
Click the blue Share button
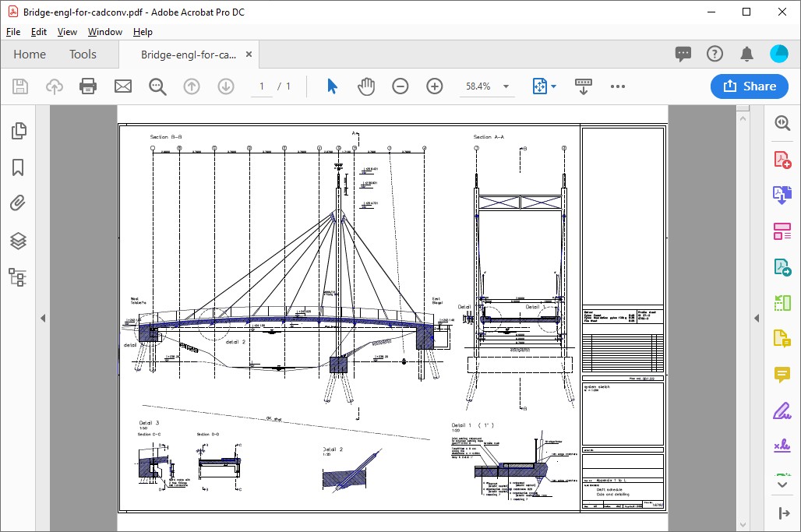(x=749, y=86)
